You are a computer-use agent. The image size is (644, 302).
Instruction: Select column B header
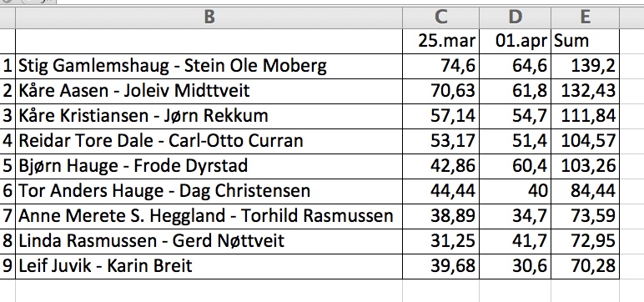coord(209,18)
